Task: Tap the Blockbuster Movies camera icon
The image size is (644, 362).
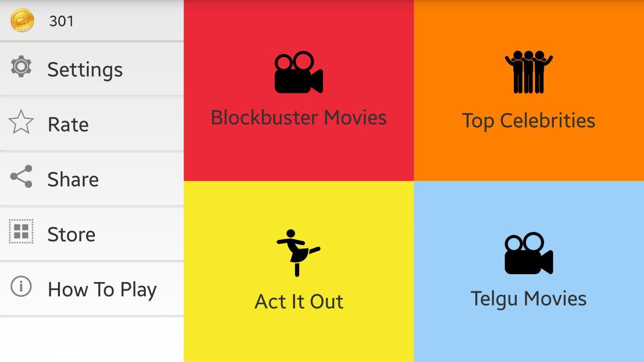Action: tap(299, 72)
